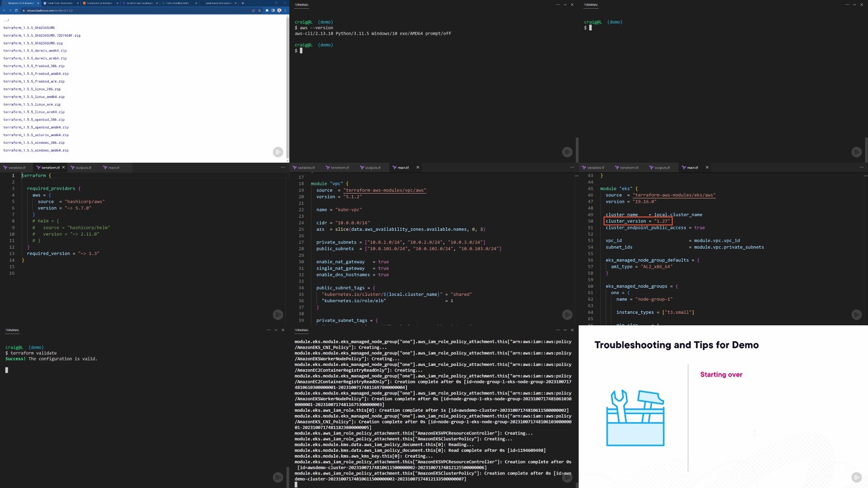The width and height of the screenshot is (868, 488).
Task: Go forward in the Chrome browser
Action: pyautogui.click(x=10, y=10)
